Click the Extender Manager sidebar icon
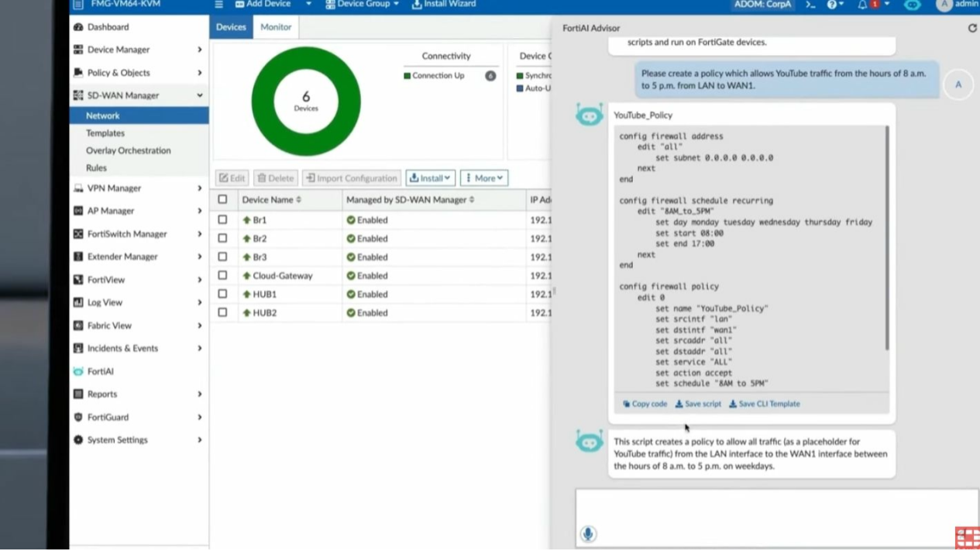 point(78,257)
